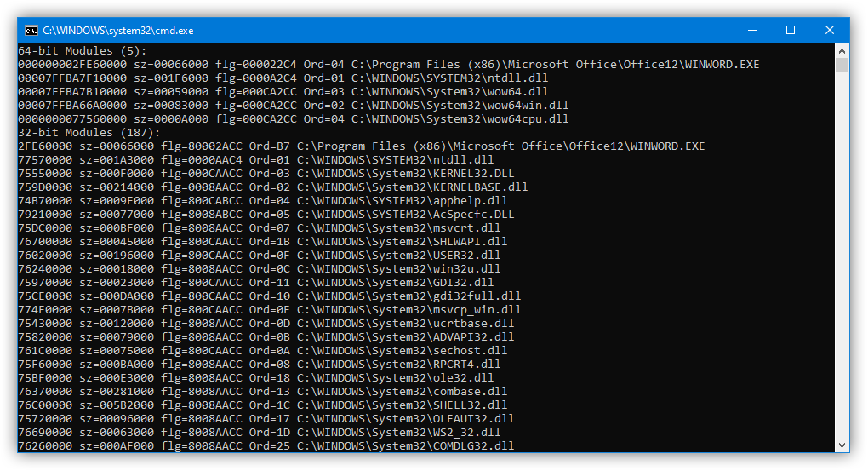Minimize the command prompt window

click(751, 30)
